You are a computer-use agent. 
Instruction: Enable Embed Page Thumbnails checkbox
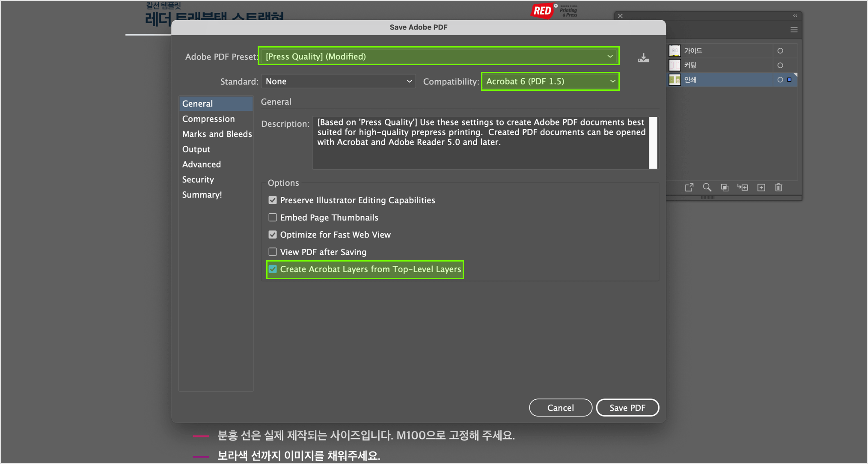pos(273,217)
